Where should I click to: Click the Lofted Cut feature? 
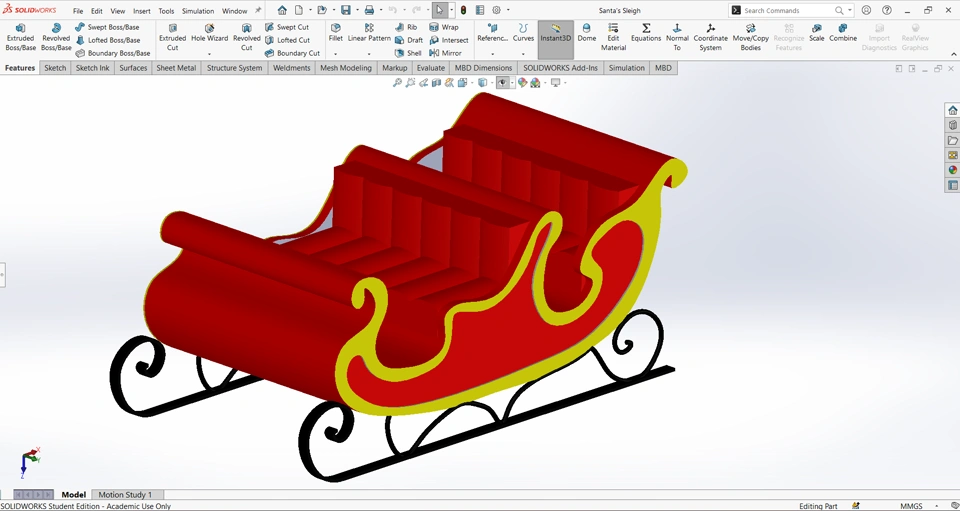pos(288,40)
